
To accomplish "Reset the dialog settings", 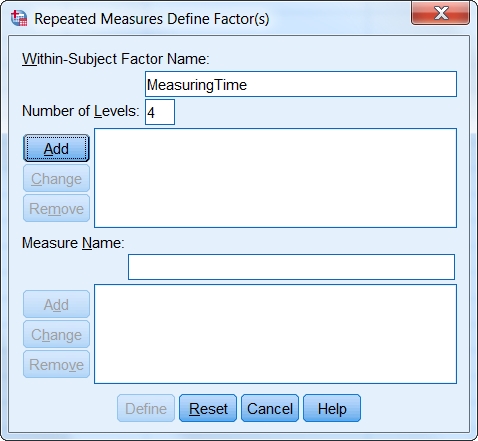I will tap(208, 408).
